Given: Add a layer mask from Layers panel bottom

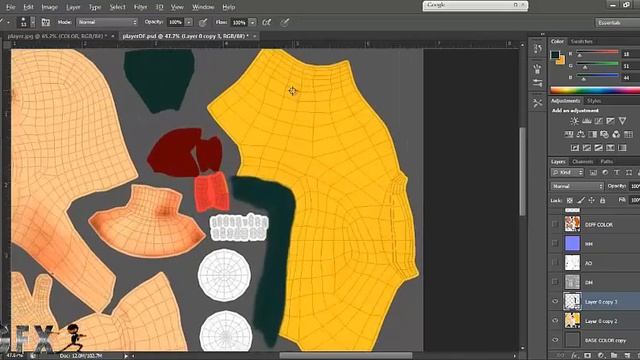Looking at the screenshot, I should (x=587, y=356).
